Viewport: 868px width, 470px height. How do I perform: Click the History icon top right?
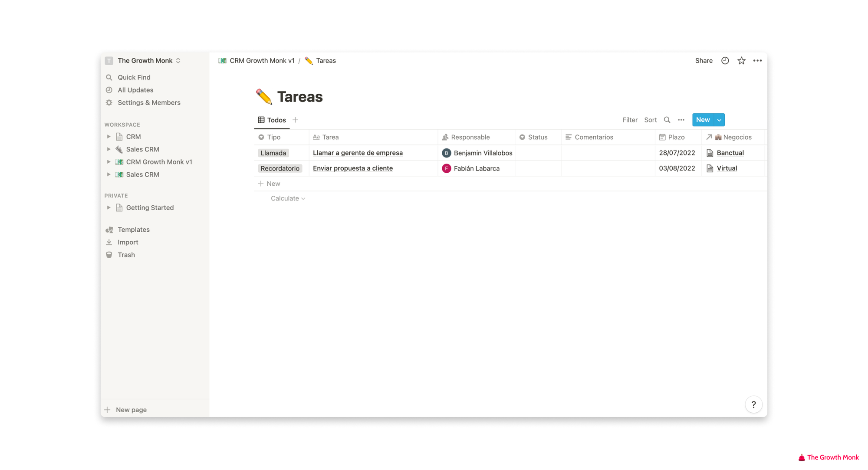click(x=725, y=60)
